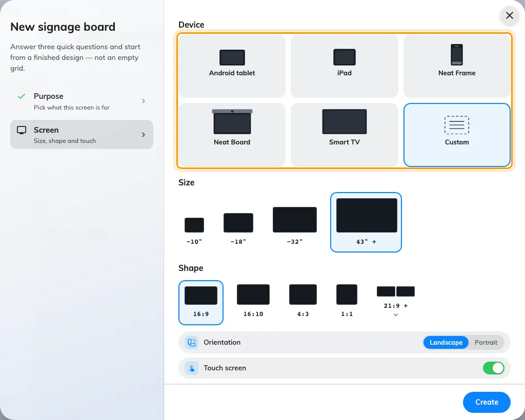Click the Orientation label text
Screen dimensions: 525x420
point(222,343)
